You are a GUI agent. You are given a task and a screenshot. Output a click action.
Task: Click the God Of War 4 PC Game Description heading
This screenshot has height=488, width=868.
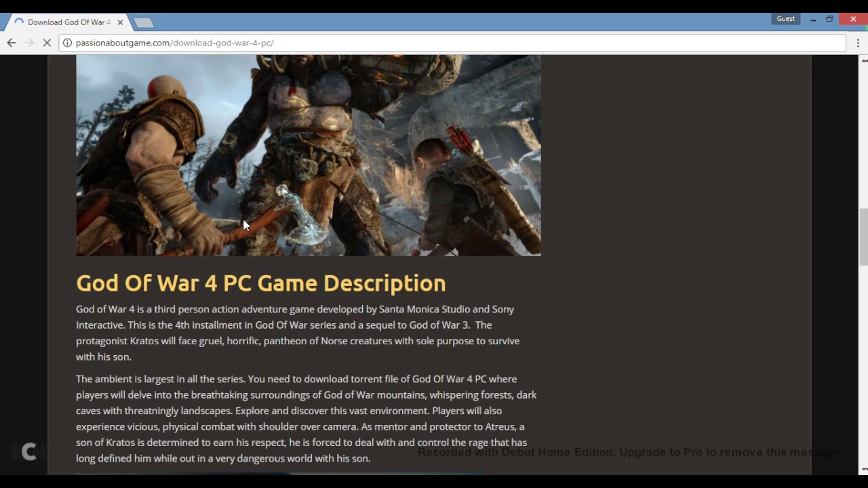tap(261, 283)
